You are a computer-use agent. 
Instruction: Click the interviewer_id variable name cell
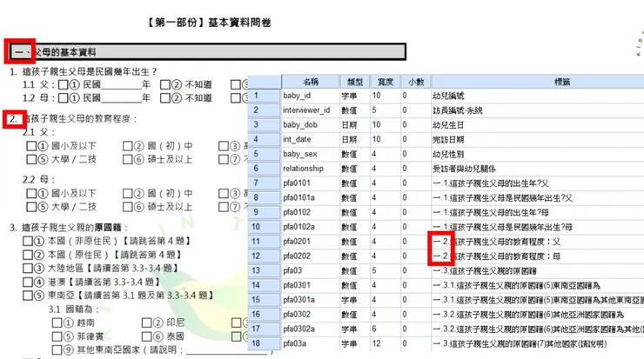[311, 110]
